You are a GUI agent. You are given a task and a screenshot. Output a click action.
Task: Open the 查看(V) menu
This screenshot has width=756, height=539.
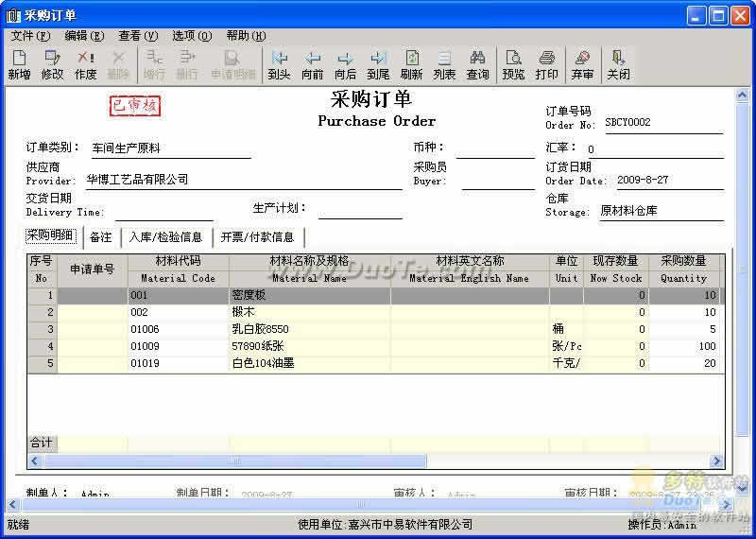click(138, 36)
